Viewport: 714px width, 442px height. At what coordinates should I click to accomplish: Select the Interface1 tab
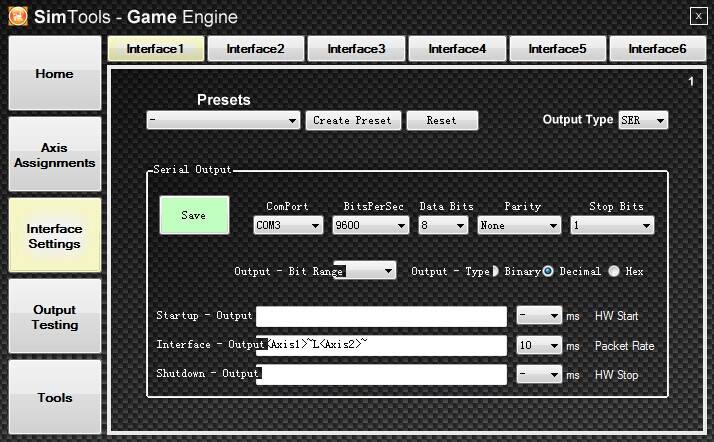tap(156, 49)
